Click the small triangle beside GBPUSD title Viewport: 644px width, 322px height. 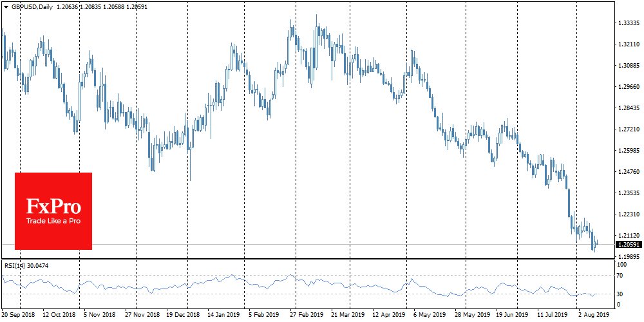pyautogui.click(x=6, y=6)
